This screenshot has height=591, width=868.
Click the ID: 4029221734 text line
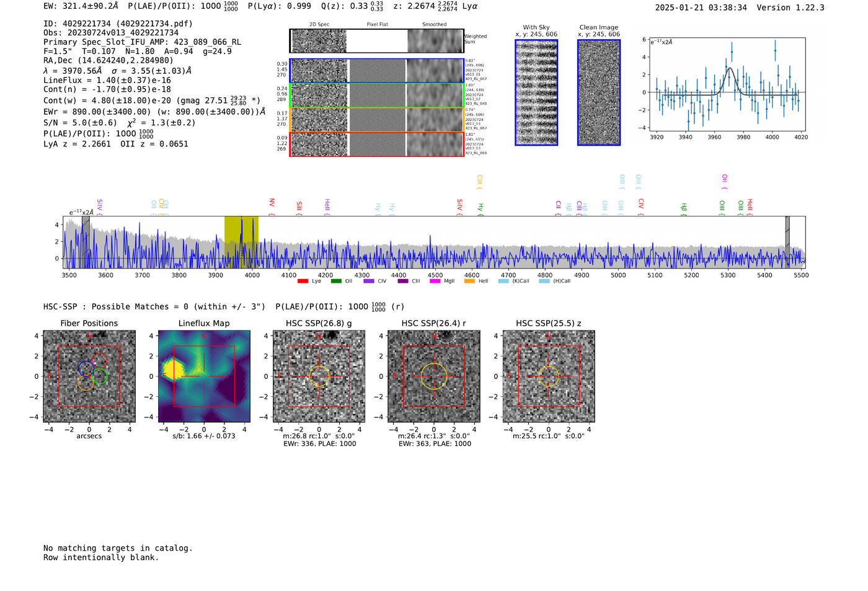click(x=118, y=24)
